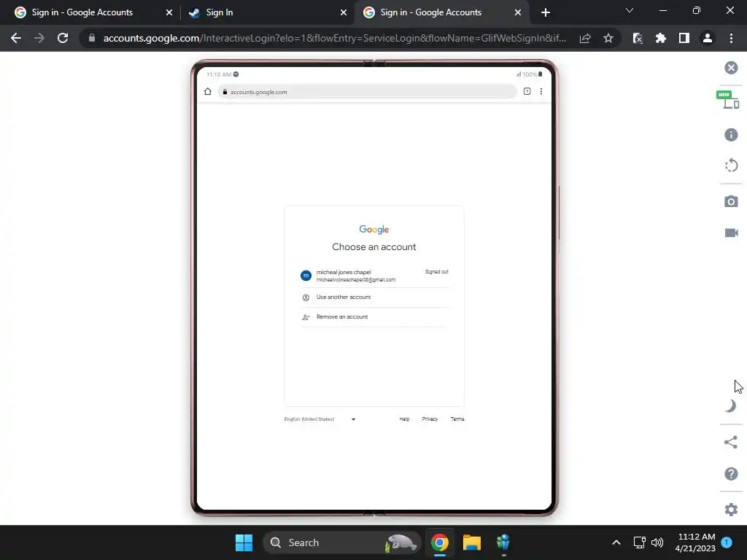This screenshot has height=560, width=747.
Task: Open a new browser tab
Action: [546, 12]
